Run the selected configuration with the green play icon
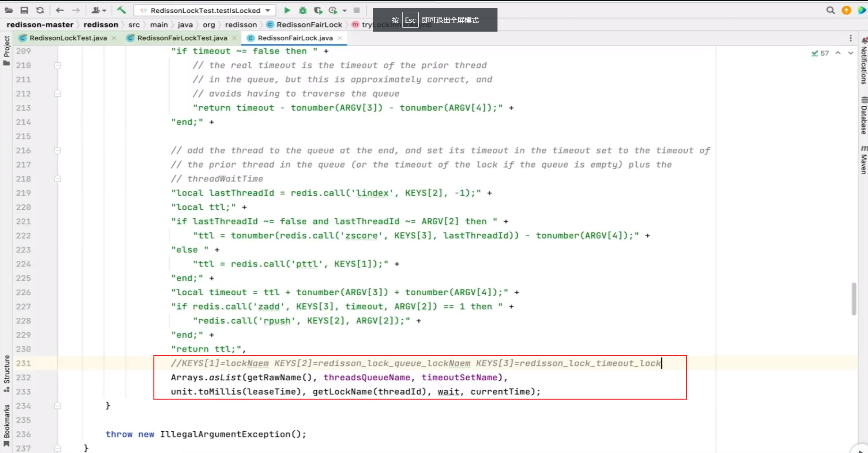Image resolution: width=868 pixels, height=453 pixels. coord(287,10)
